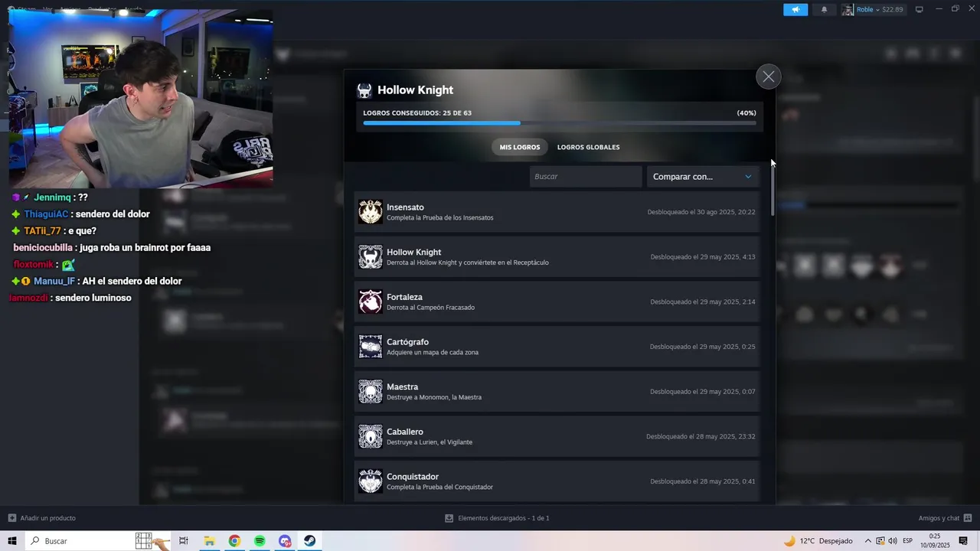Open Steam notifications bell

pos(824,9)
